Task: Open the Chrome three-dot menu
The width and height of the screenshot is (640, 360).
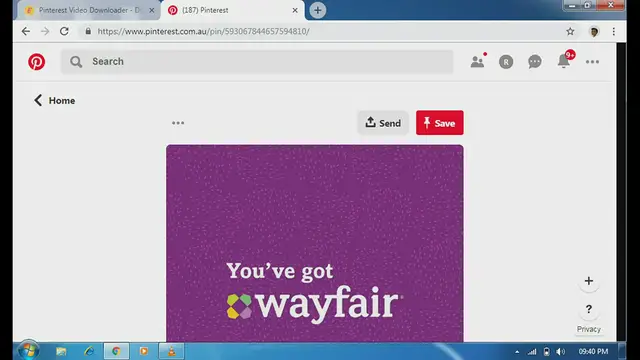Action: pyautogui.click(x=613, y=31)
